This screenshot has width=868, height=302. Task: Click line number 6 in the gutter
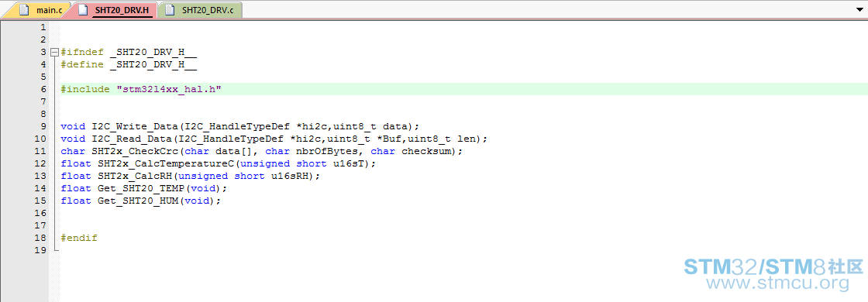pyautogui.click(x=43, y=89)
